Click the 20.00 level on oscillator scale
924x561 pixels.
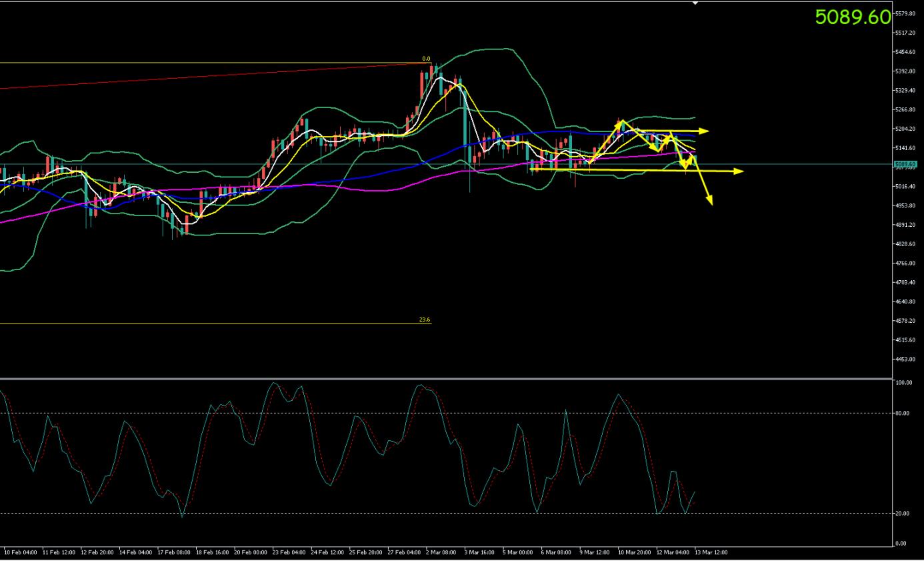(x=903, y=514)
